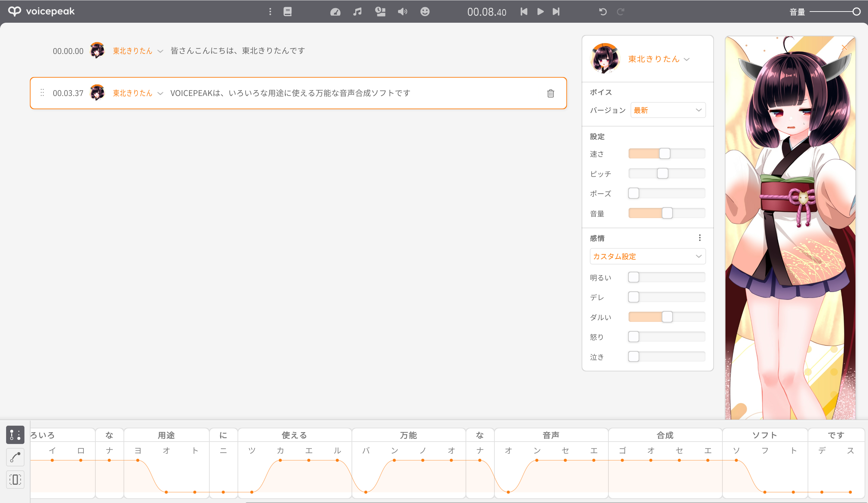
Task: Open the dictionary book icon
Action: 287,12
